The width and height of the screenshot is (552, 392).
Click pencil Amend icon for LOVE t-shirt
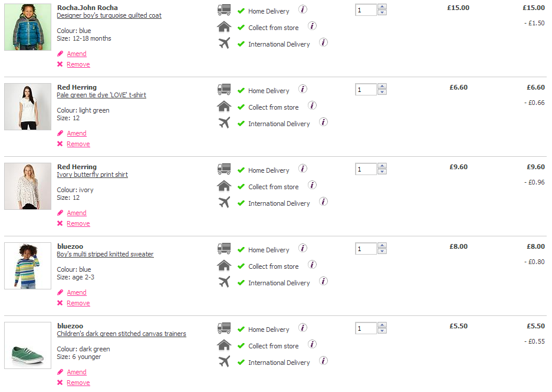pyautogui.click(x=60, y=133)
